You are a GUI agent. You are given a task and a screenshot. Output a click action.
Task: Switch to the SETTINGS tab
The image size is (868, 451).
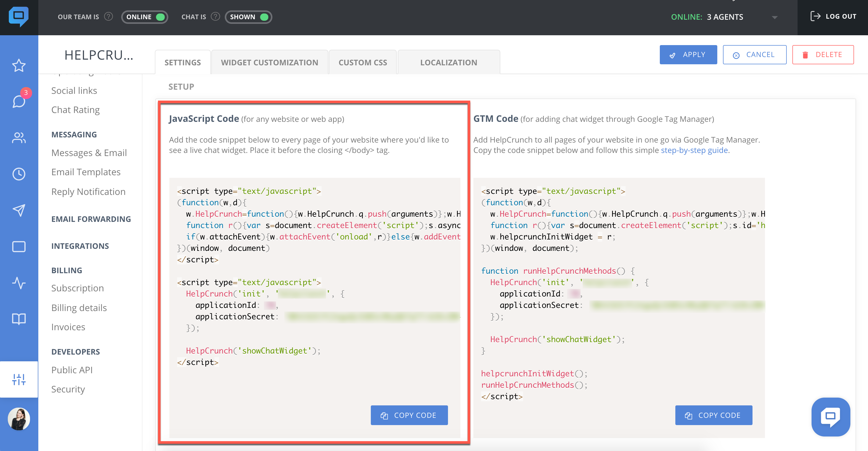pyautogui.click(x=183, y=62)
